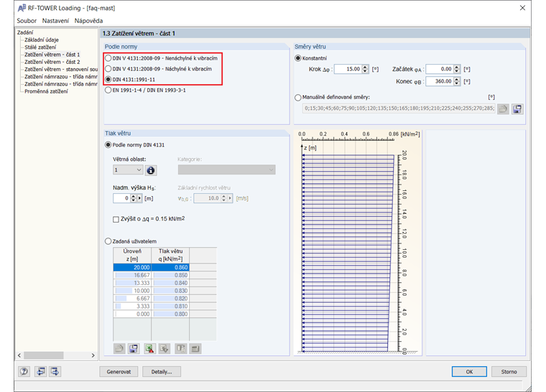Open the Větrná oblast dropdown
This screenshot has width=546, height=392.
[128, 170]
